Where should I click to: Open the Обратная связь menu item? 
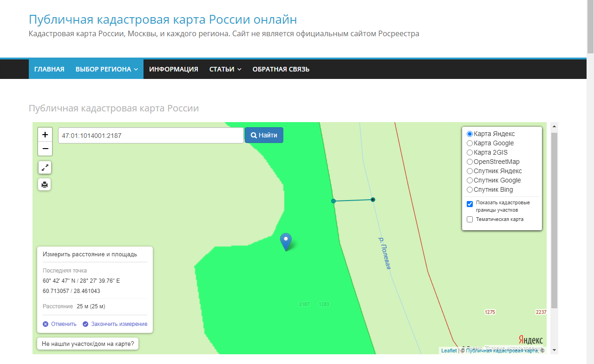(x=281, y=69)
